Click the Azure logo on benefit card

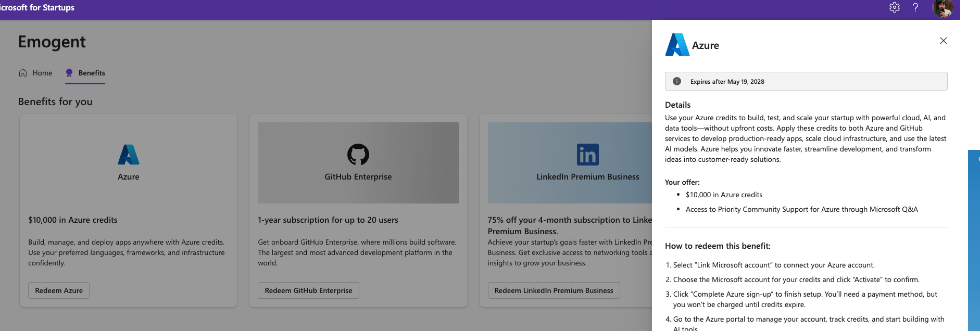[x=129, y=155]
